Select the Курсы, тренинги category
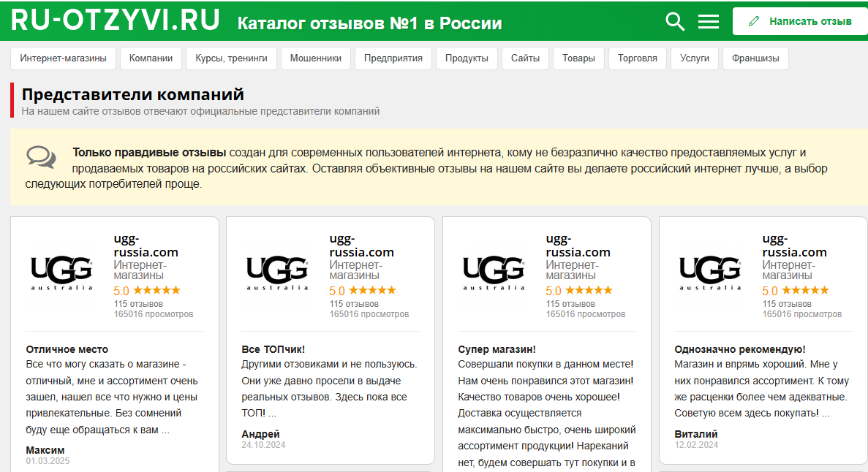This screenshot has height=472, width=868. (231, 58)
